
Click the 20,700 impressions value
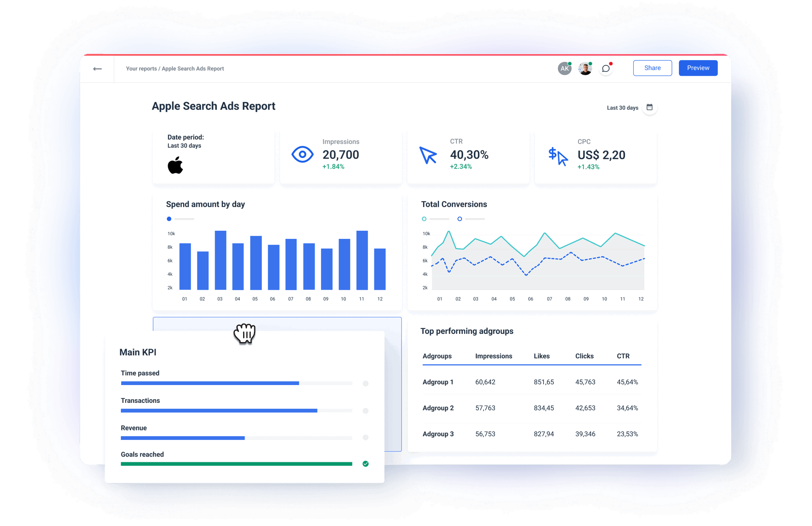[341, 155]
